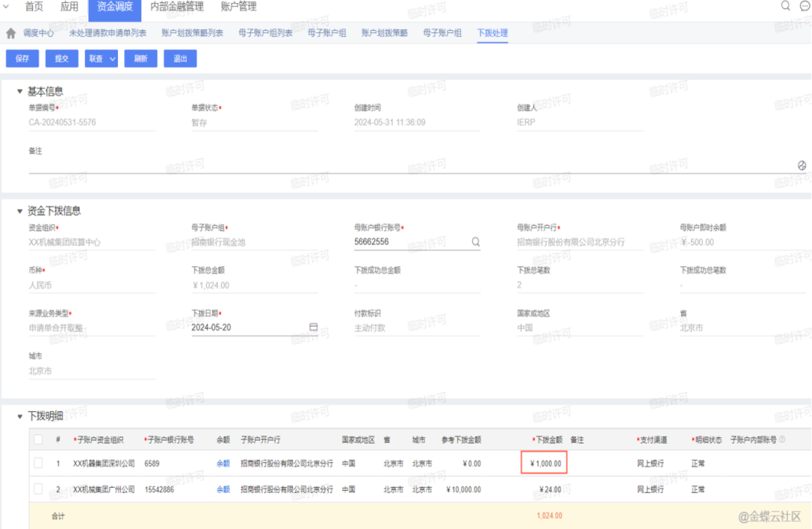Click the 刷新 button
This screenshot has height=529, width=812.
point(141,59)
